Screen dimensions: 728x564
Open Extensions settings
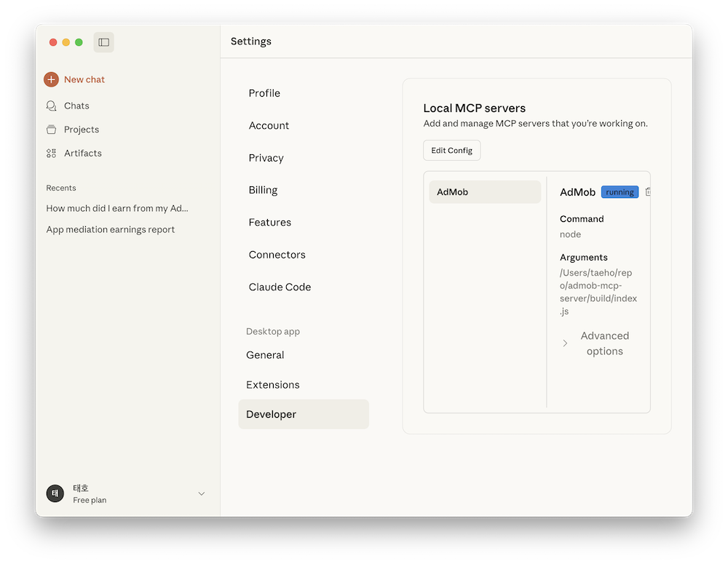tap(272, 385)
